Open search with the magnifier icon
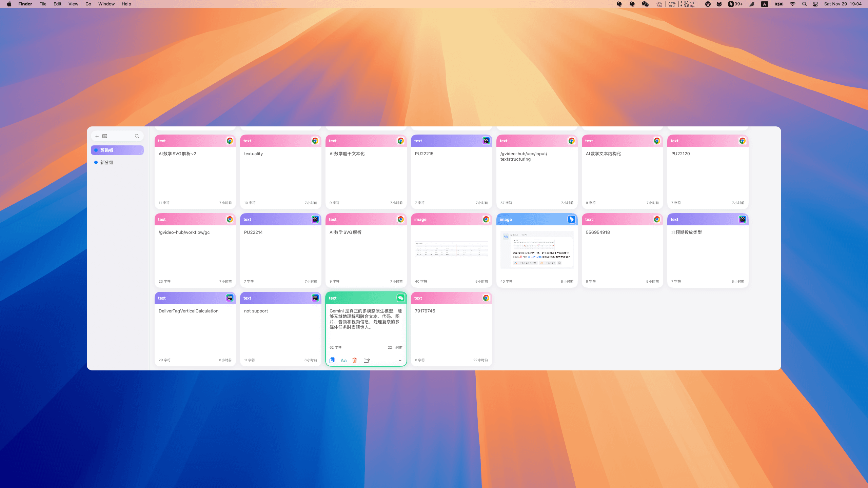868x488 pixels. click(137, 136)
